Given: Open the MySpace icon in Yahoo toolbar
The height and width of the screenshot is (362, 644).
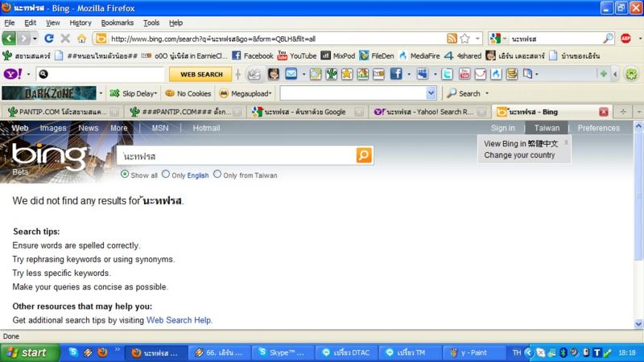Looking at the screenshot, I should 422,74.
